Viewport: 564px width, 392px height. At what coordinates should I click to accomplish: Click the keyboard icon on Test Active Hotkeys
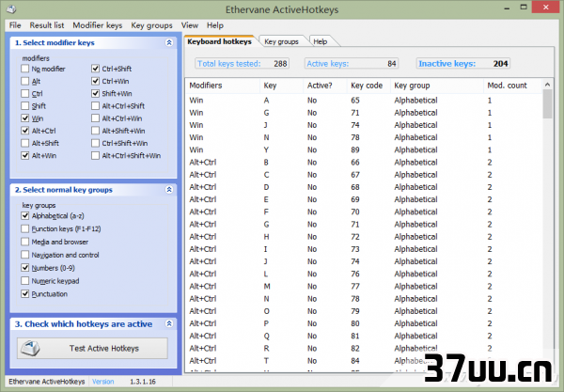[x=30, y=348]
